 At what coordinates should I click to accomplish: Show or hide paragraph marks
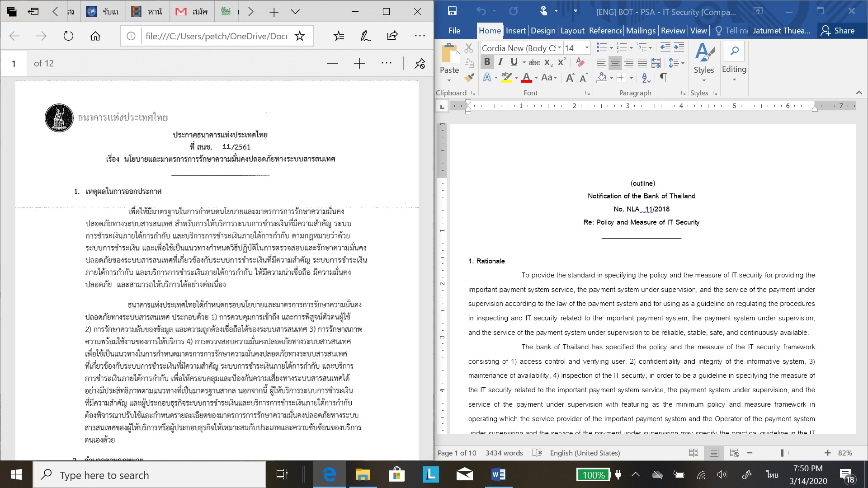663,78
